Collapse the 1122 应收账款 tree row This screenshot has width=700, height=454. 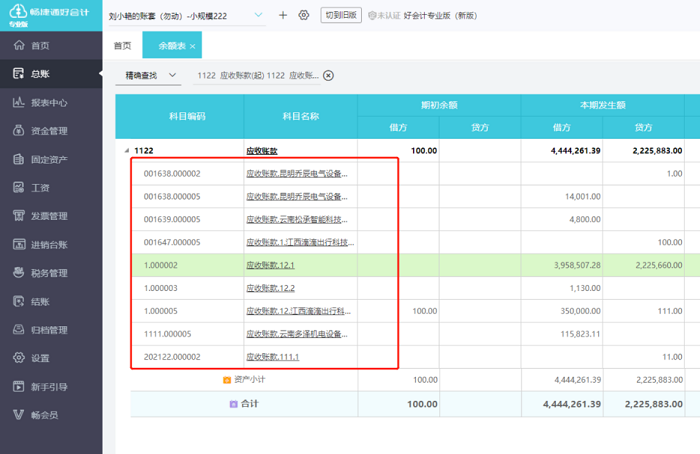pos(126,151)
